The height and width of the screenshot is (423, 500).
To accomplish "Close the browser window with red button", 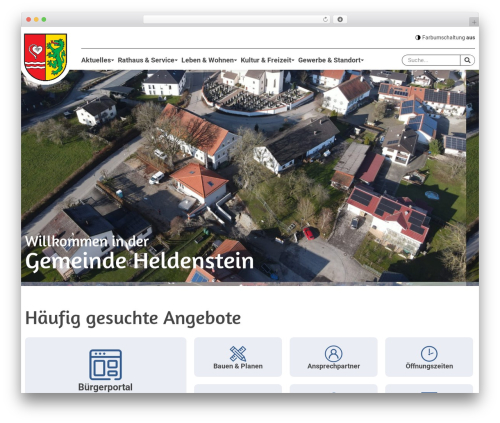I will coord(29,20).
